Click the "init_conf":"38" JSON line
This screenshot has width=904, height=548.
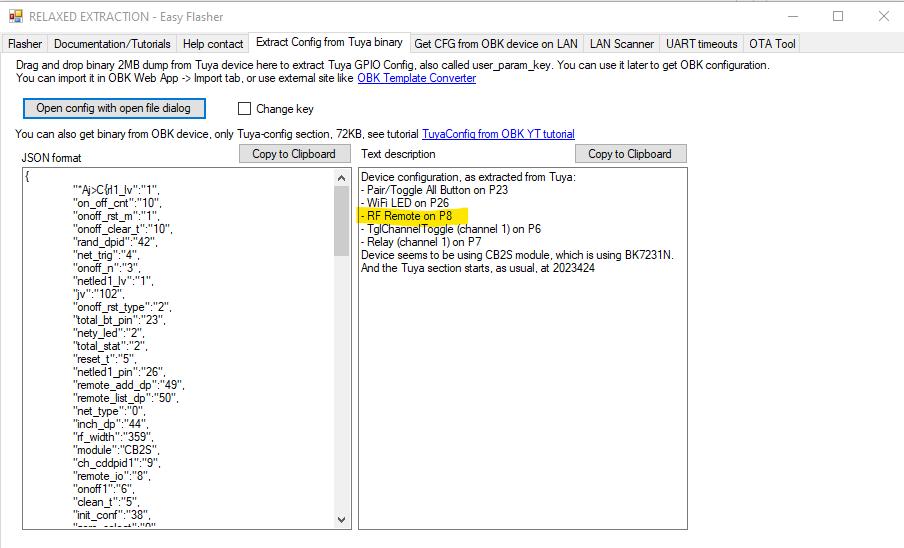pos(112,515)
